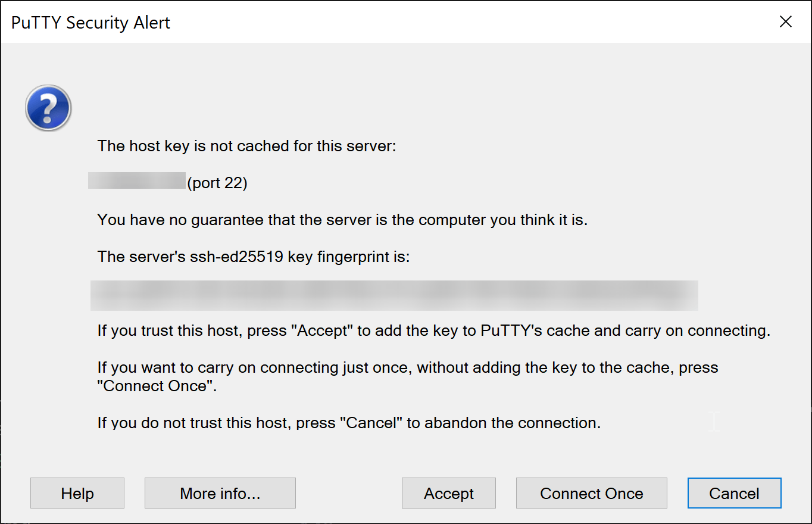The image size is (812, 524).
Task: Choose Connect Once without caching the key
Action: pos(592,493)
